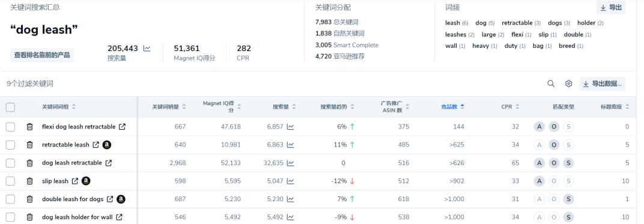644x224 pixels.
Task: Click 查看排名靠前的产品 button
Action: coord(42,55)
